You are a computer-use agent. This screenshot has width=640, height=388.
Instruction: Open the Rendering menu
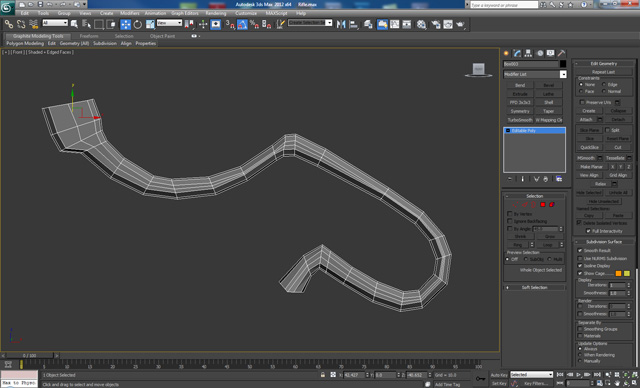pyautogui.click(x=216, y=13)
